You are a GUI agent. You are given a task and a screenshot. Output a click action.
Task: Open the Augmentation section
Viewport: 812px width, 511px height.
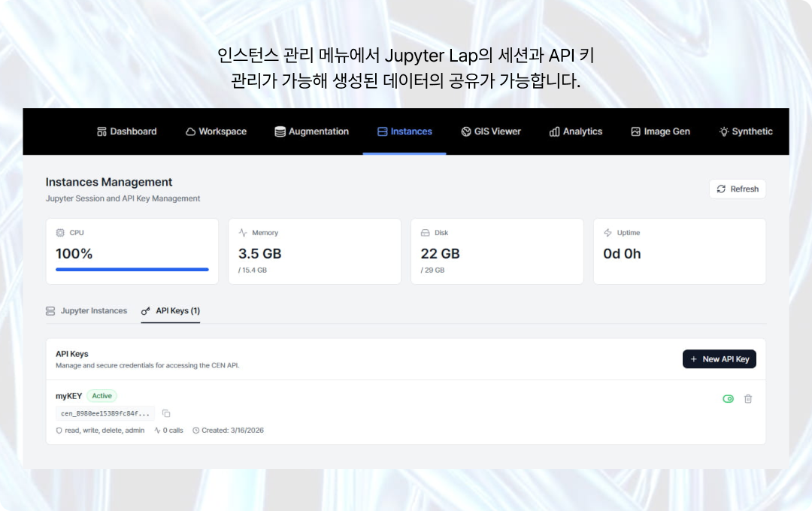312,132
